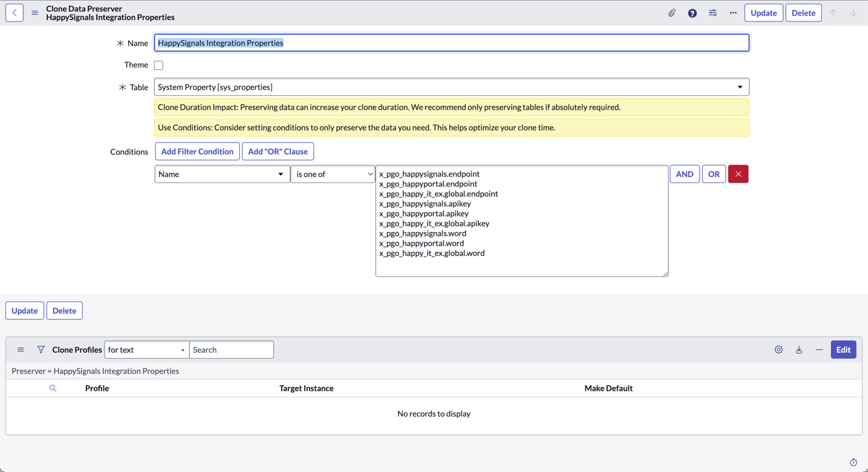
Task: Open the 'for text' search field dropdown
Action: tap(146, 350)
